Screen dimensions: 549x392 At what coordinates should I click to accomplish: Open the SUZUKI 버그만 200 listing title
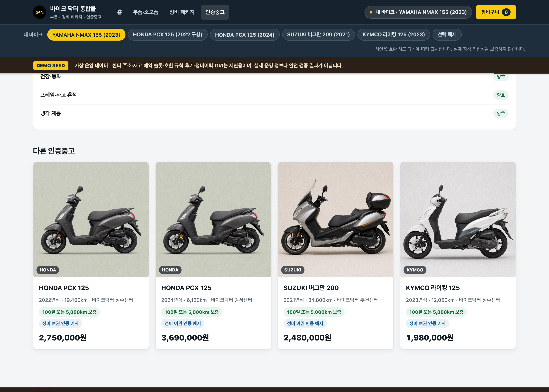click(x=311, y=288)
